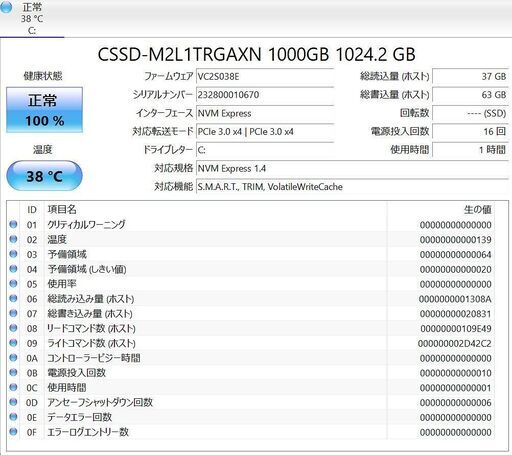Select the 使用率 attribute name
Image resolution: width=512 pixels, height=455 pixels.
(x=62, y=284)
